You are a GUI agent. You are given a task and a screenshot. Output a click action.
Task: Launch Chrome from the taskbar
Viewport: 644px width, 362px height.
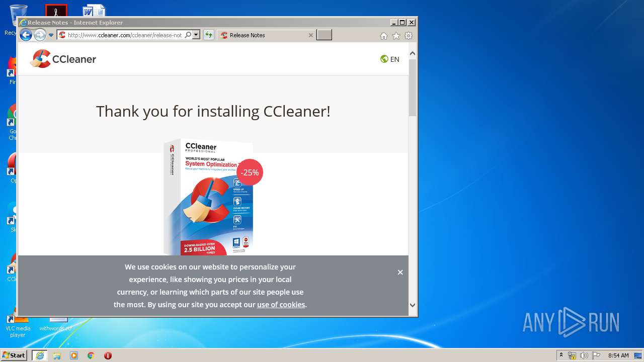[91, 355]
